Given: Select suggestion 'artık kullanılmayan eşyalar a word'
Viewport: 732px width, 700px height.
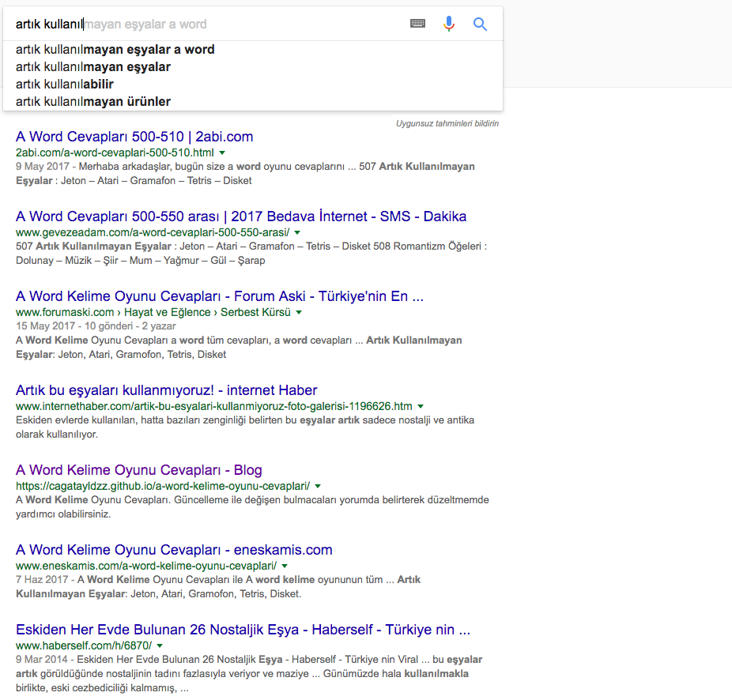Looking at the screenshot, I should 252,50.
